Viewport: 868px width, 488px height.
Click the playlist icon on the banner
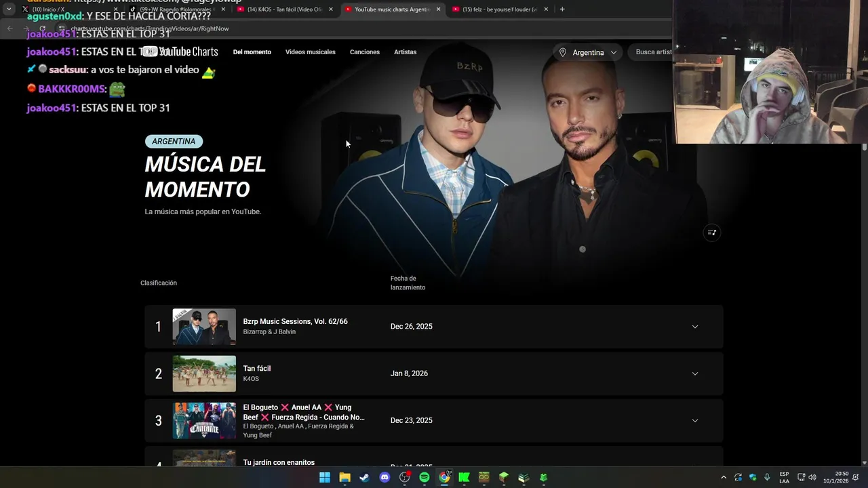click(711, 232)
